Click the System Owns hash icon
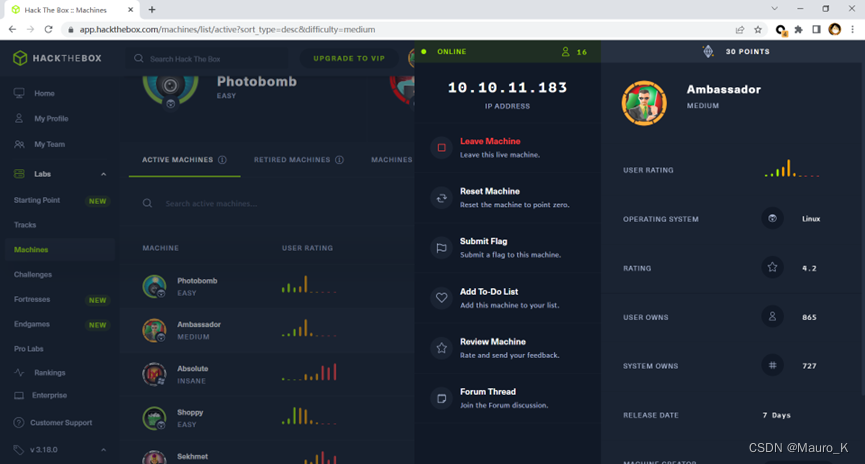Viewport: 865px width, 464px height. pos(772,365)
